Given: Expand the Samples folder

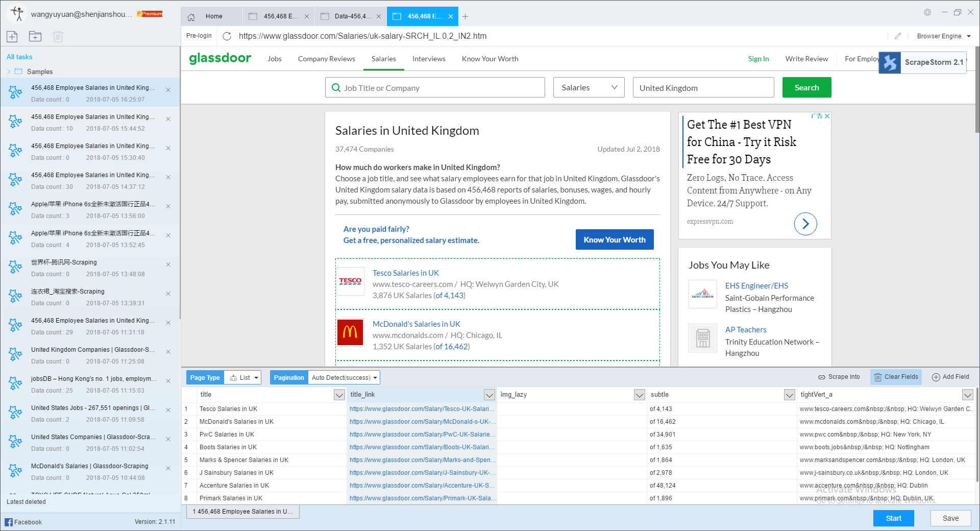Looking at the screenshot, I should pyautogui.click(x=9, y=71).
